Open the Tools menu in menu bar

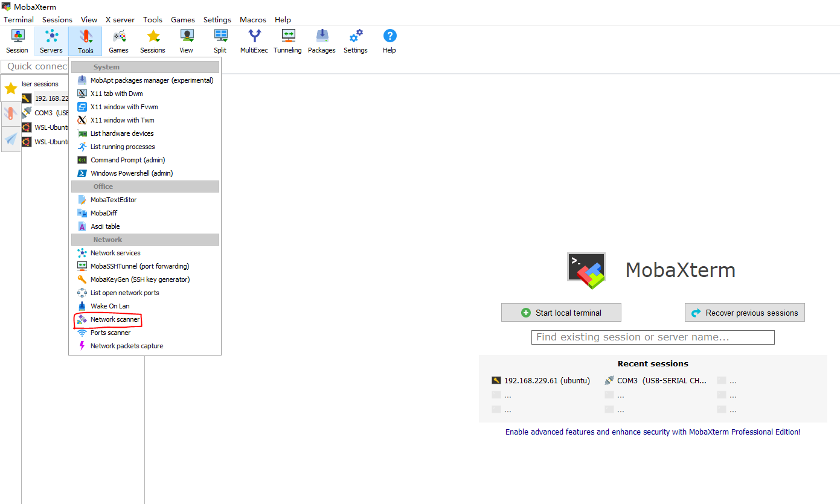(x=153, y=19)
